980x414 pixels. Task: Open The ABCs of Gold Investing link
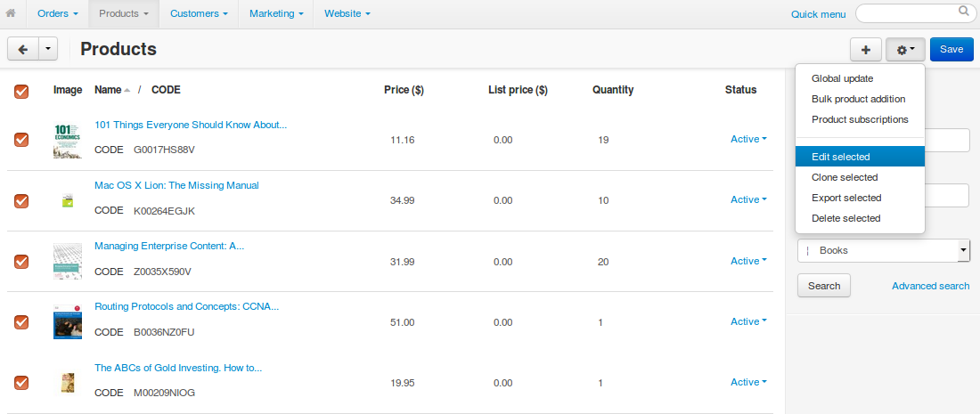(178, 368)
